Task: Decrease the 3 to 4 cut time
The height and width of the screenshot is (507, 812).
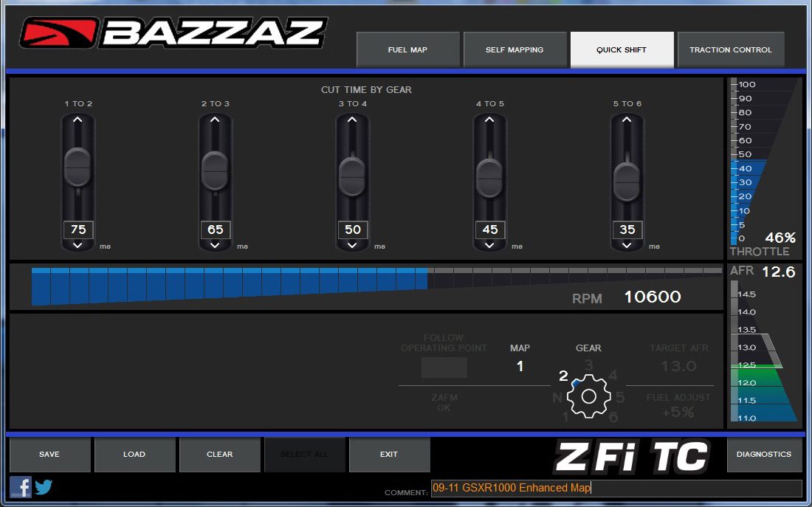Action: 352,246
